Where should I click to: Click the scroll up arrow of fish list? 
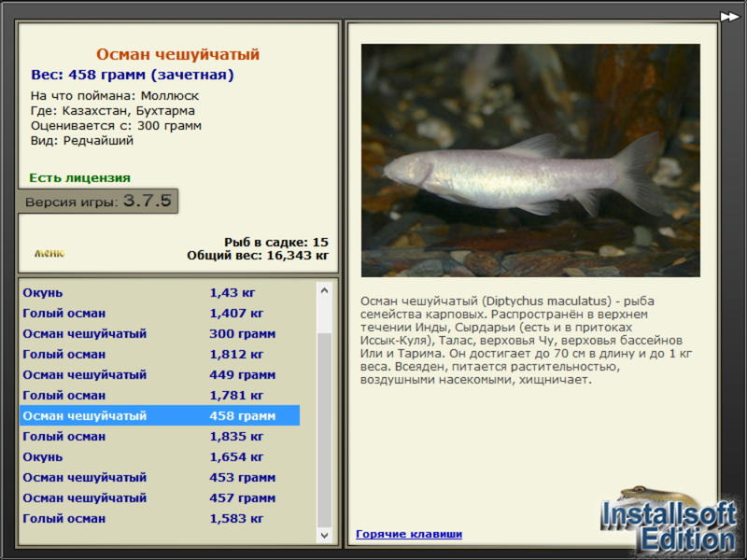click(x=324, y=290)
